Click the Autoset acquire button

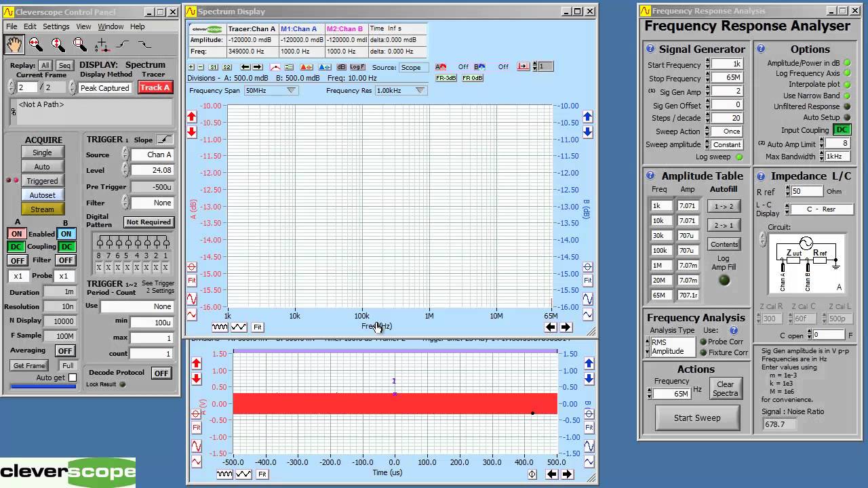pos(42,195)
